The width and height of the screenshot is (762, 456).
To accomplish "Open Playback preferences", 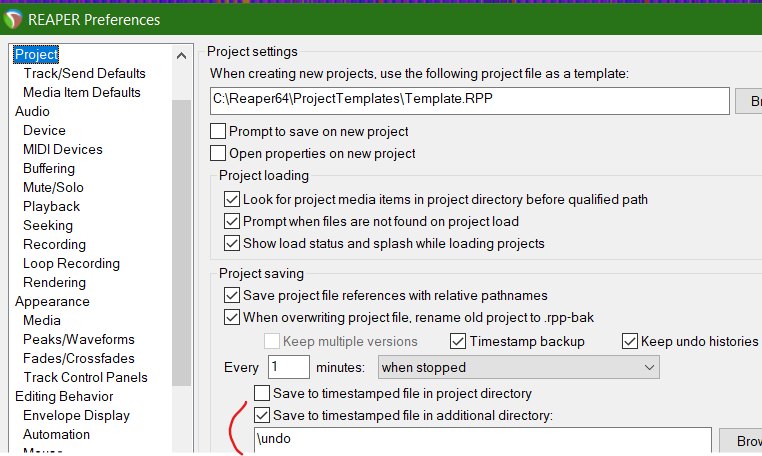I will point(52,206).
